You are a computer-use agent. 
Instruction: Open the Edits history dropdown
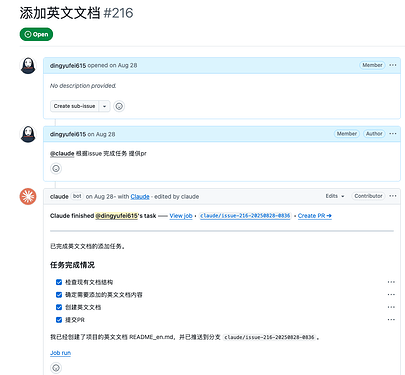pyautogui.click(x=335, y=196)
